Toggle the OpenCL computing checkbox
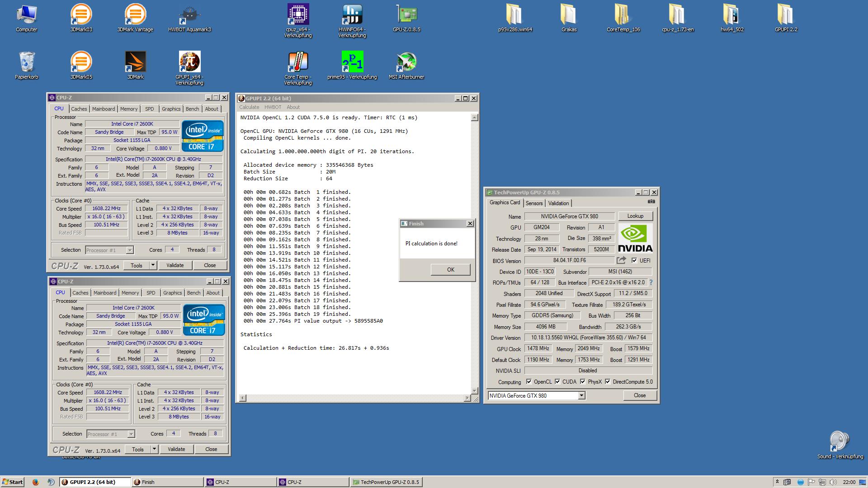868x488 pixels. [529, 382]
